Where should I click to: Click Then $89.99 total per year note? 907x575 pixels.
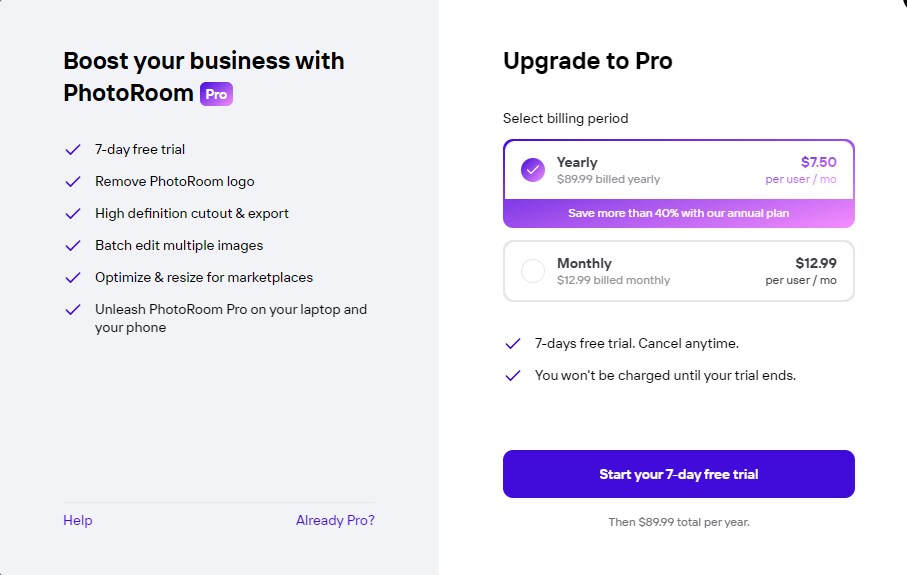click(678, 522)
